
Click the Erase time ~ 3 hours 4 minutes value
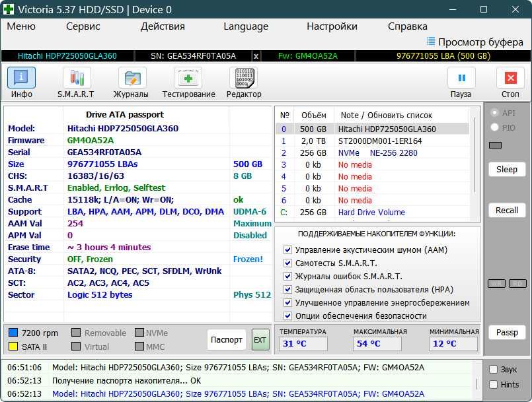point(109,247)
